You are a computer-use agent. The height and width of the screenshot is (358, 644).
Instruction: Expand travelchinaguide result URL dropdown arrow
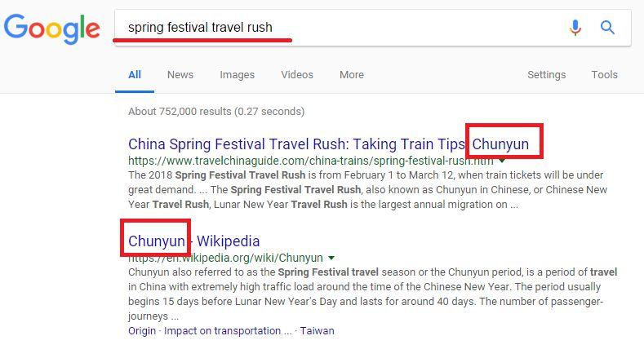coord(502,161)
